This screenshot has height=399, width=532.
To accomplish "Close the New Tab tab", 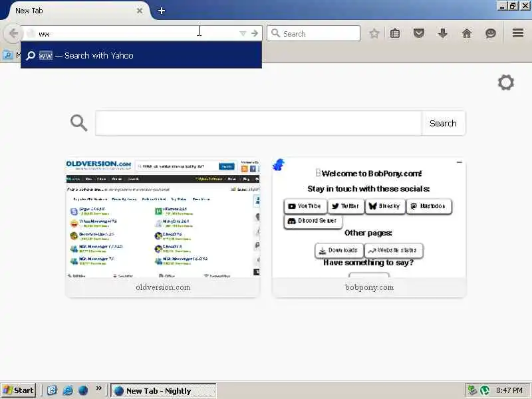I will [140, 11].
